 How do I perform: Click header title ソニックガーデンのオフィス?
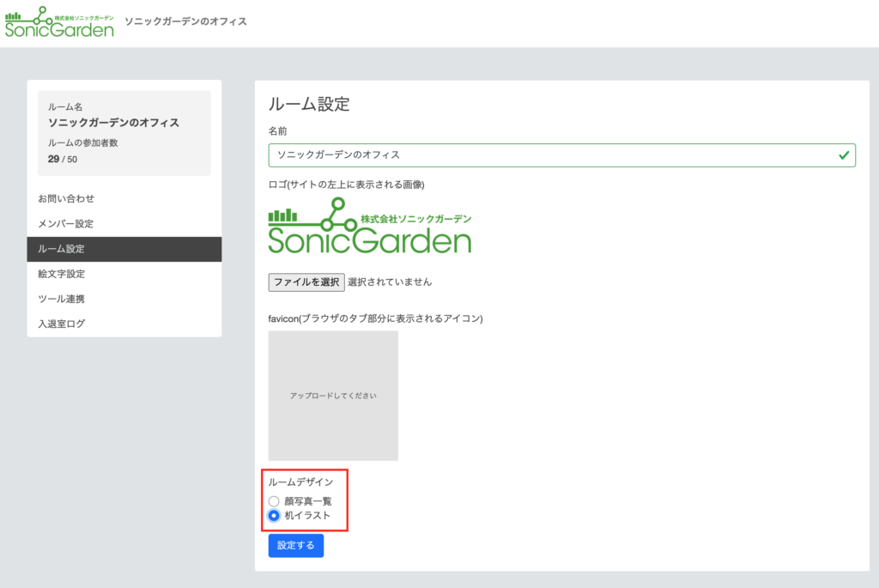185,21
